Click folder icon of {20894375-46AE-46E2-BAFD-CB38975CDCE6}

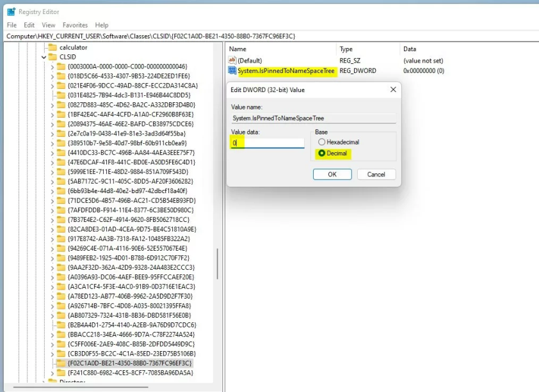pos(61,123)
